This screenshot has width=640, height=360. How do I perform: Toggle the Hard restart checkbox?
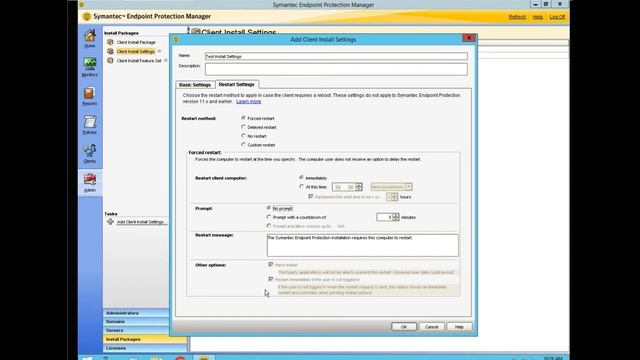point(271,264)
